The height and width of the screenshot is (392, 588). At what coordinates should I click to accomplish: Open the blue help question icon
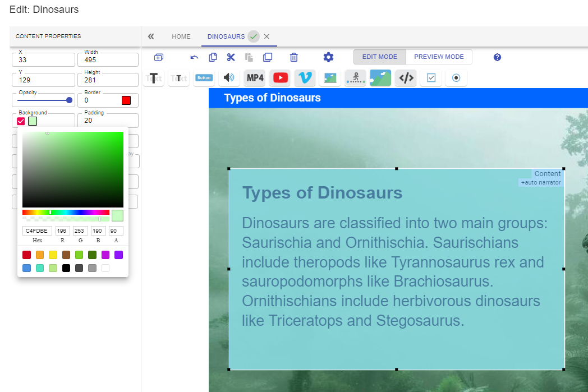tap(497, 57)
